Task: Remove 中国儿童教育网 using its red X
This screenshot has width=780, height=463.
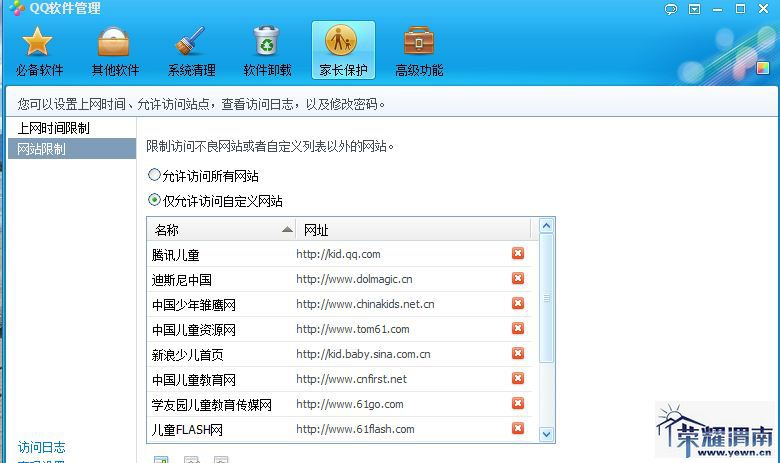Action: 518,379
